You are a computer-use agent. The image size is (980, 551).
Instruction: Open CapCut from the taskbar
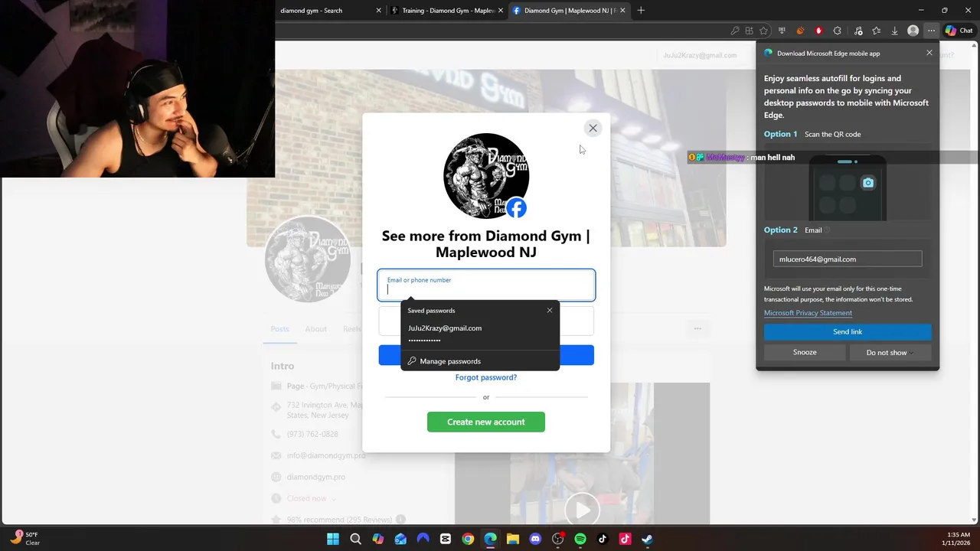click(446, 539)
